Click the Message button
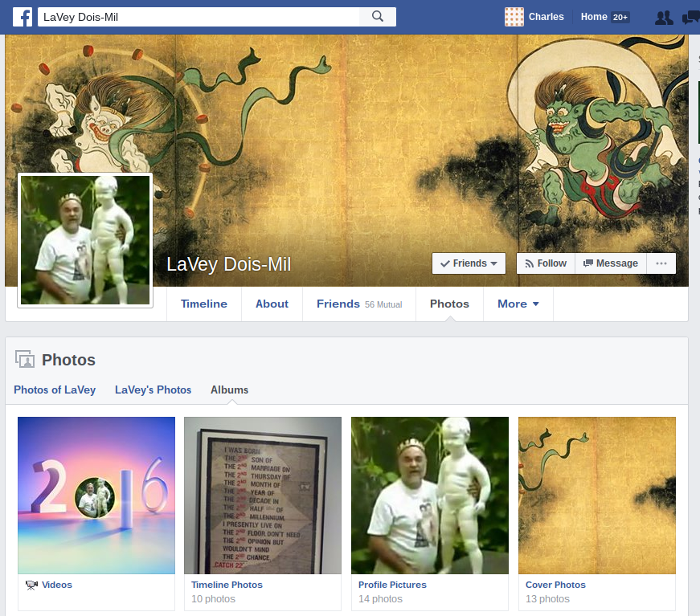The height and width of the screenshot is (616, 700). 611,263
